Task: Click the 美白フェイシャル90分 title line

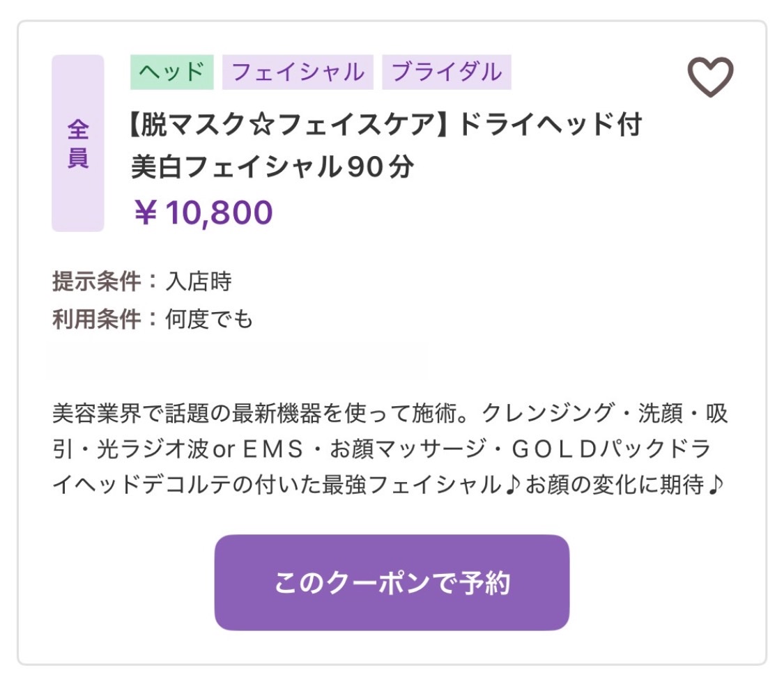Action: pyautogui.click(x=272, y=167)
